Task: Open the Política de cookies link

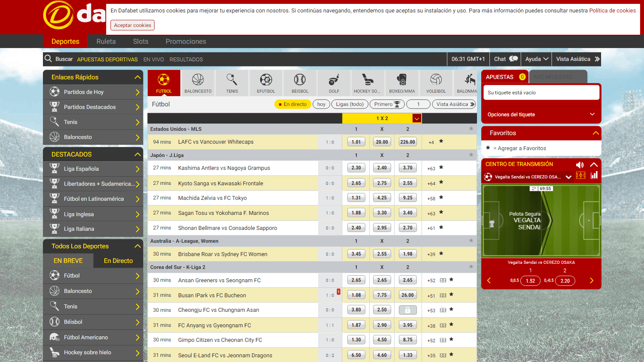Action: (x=612, y=11)
